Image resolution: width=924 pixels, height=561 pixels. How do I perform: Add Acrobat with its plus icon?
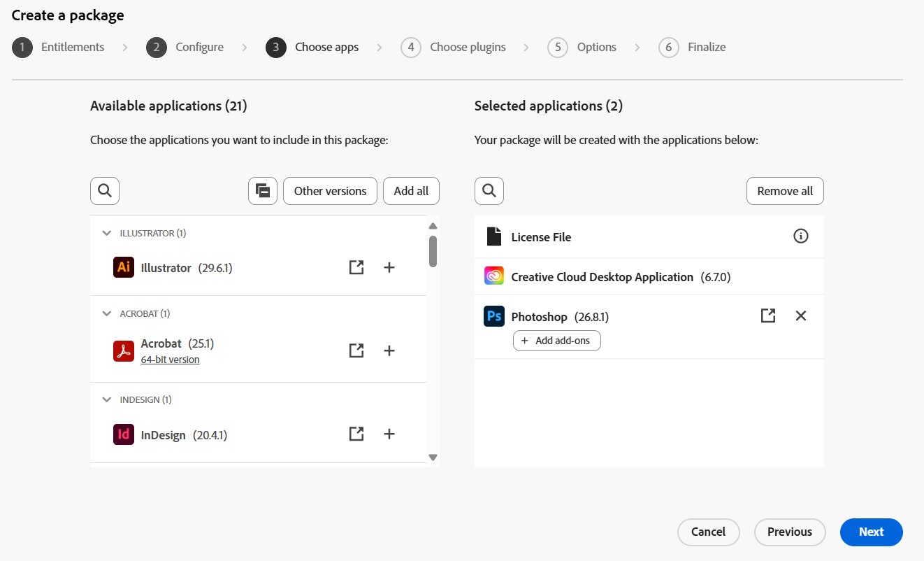389,350
